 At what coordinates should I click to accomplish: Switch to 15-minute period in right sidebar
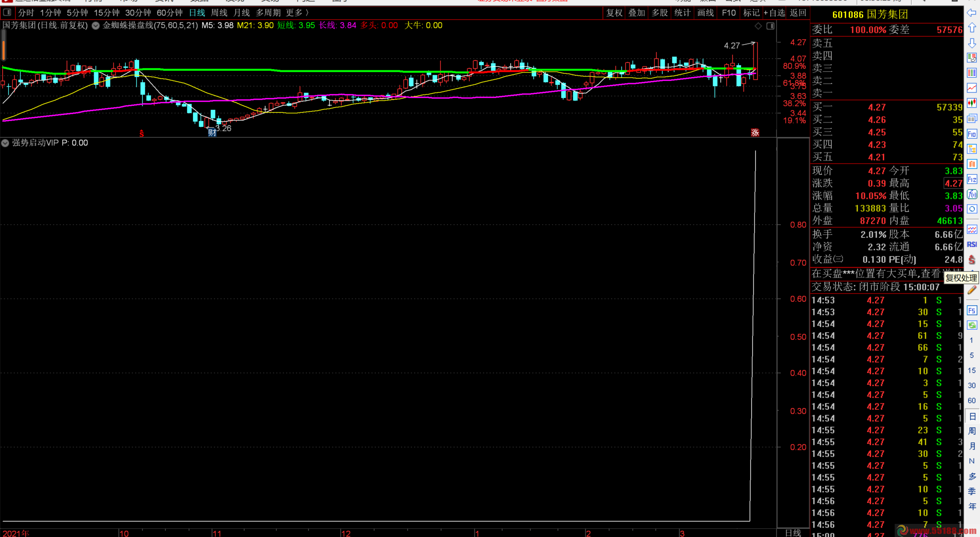pyautogui.click(x=972, y=370)
